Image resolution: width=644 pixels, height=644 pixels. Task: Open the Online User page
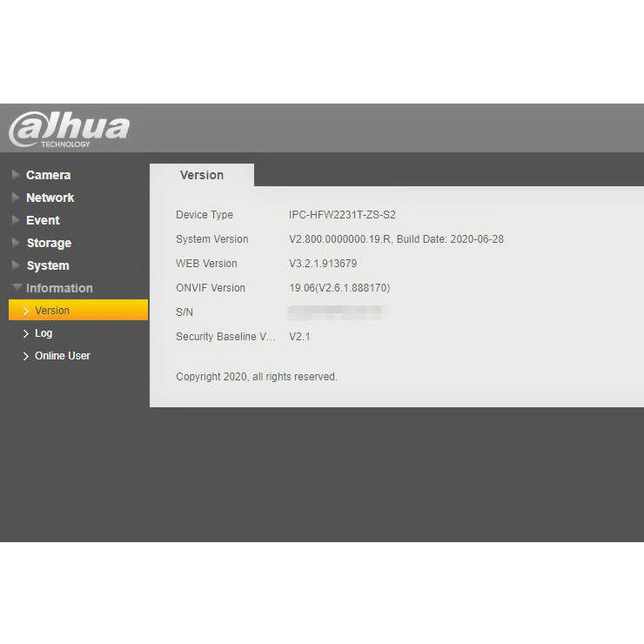point(62,356)
